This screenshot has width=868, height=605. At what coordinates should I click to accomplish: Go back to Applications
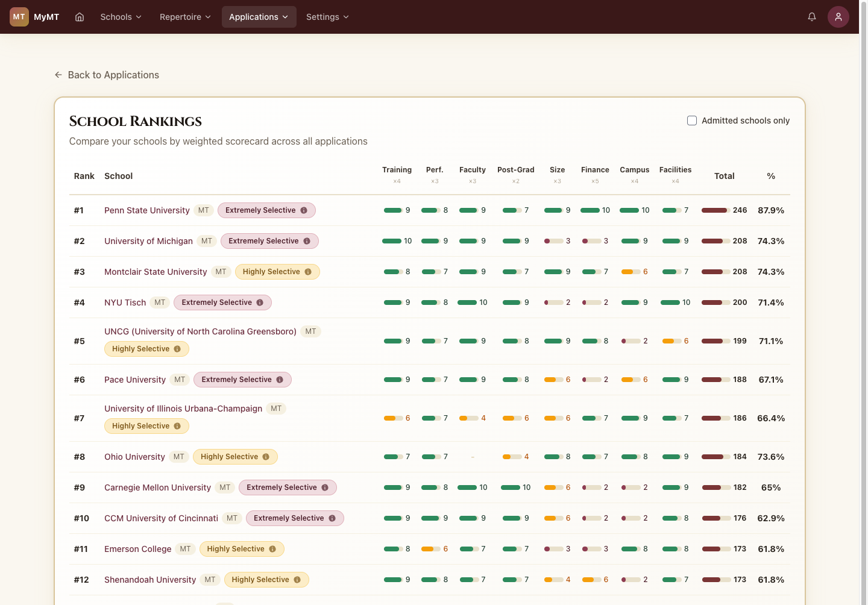pos(107,75)
